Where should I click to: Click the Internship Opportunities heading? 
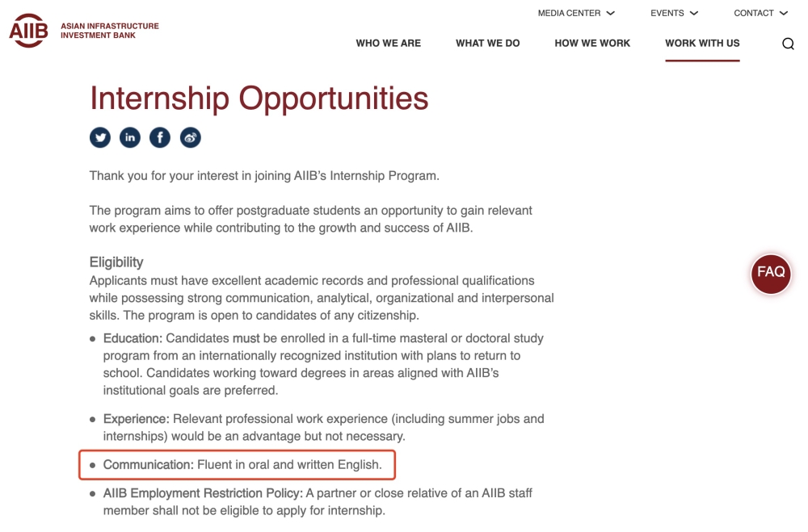click(259, 98)
